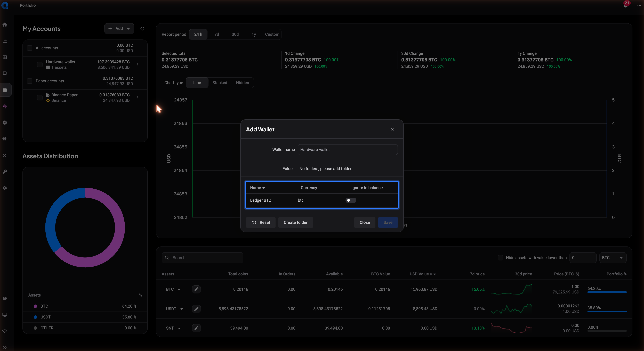644x351 pixels.
Task: Click the Wallet name input field
Action: click(x=348, y=149)
